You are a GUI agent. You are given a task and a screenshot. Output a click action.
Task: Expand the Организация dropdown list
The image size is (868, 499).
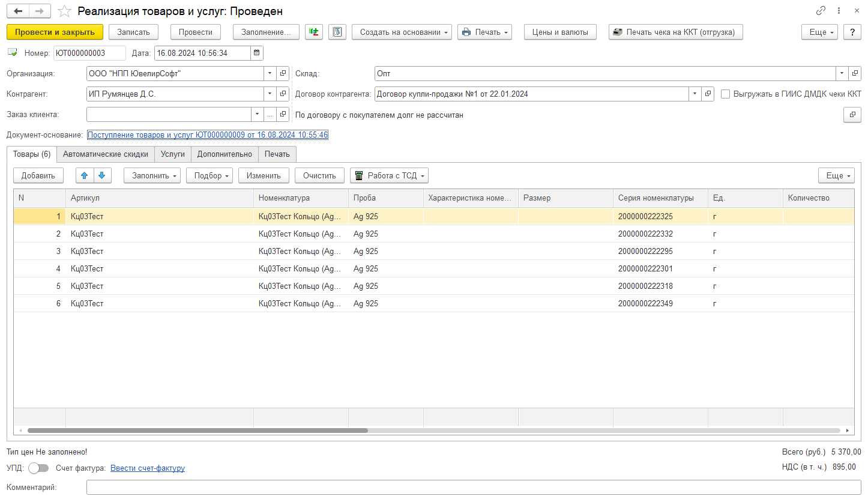click(x=271, y=73)
